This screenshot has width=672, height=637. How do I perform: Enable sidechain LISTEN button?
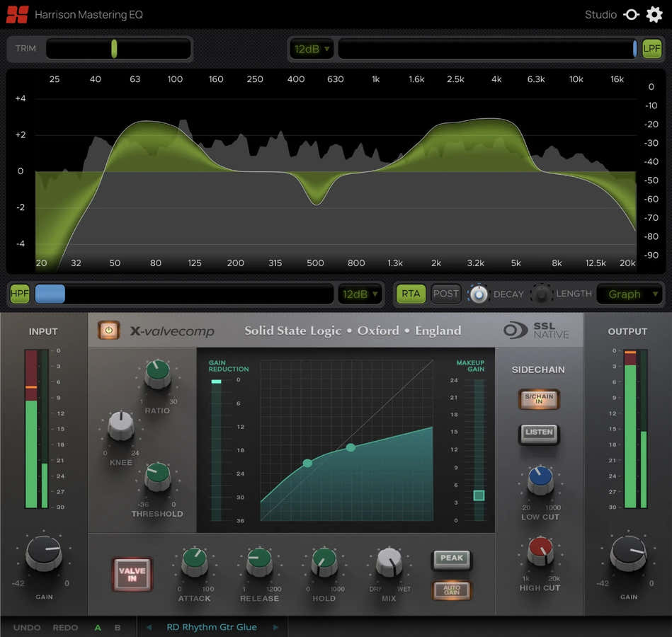pos(539,434)
